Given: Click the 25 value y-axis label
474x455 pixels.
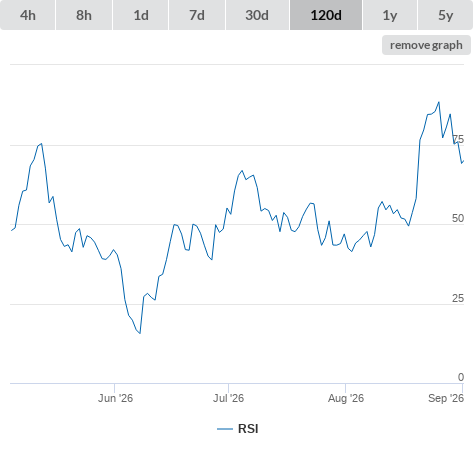Looking at the screenshot, I should 458,298.
